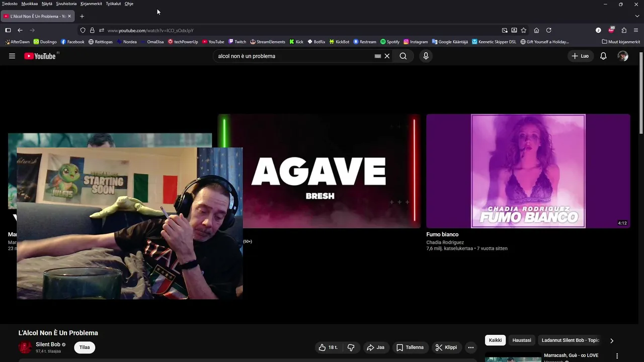Screen dimensions: 644x362
Task: Open the on-screen keyboard in search box
Action: tap(378, 56)
